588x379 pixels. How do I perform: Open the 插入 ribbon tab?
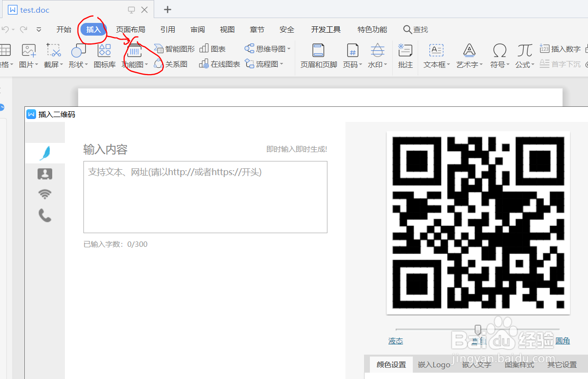coord(93,30)
